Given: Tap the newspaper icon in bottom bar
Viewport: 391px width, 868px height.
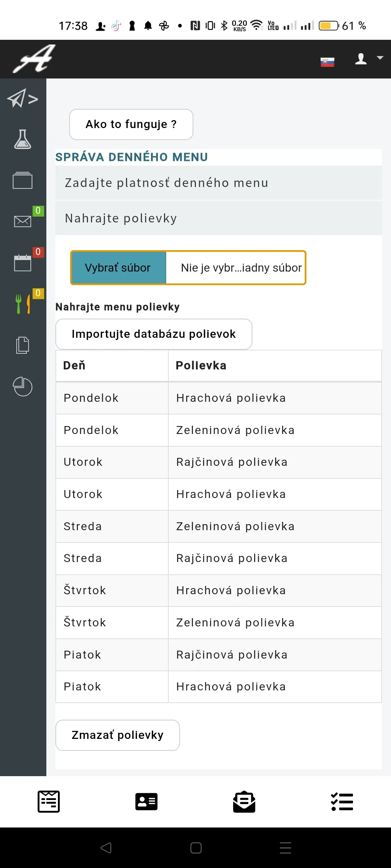Looking at the screenshot, I should tap(49, 802).
